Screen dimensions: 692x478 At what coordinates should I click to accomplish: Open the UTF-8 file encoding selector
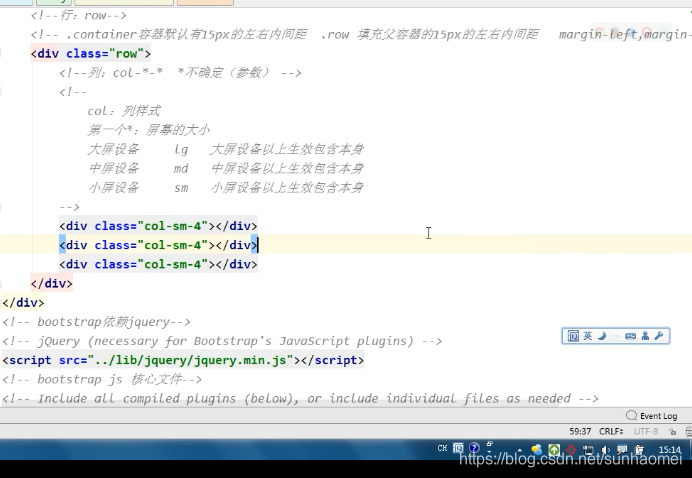click(646, 431)
